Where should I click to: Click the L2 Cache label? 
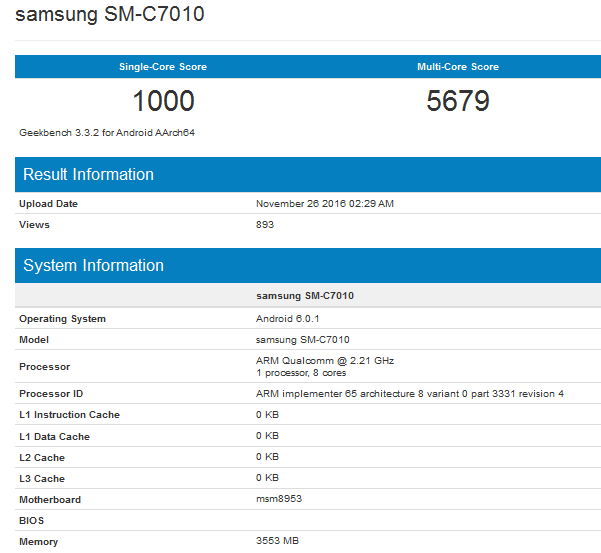click(42, 458)
